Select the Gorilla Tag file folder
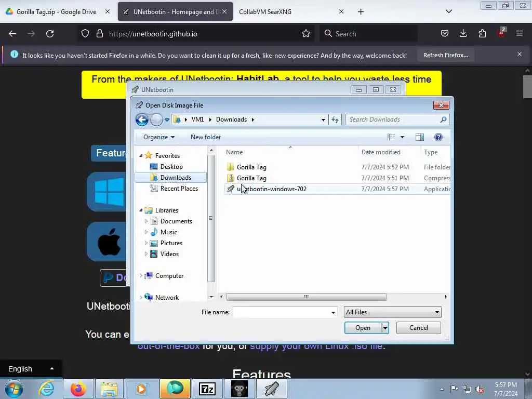Image resolution: width=532 pixels, height=399 pixels. 251,167
